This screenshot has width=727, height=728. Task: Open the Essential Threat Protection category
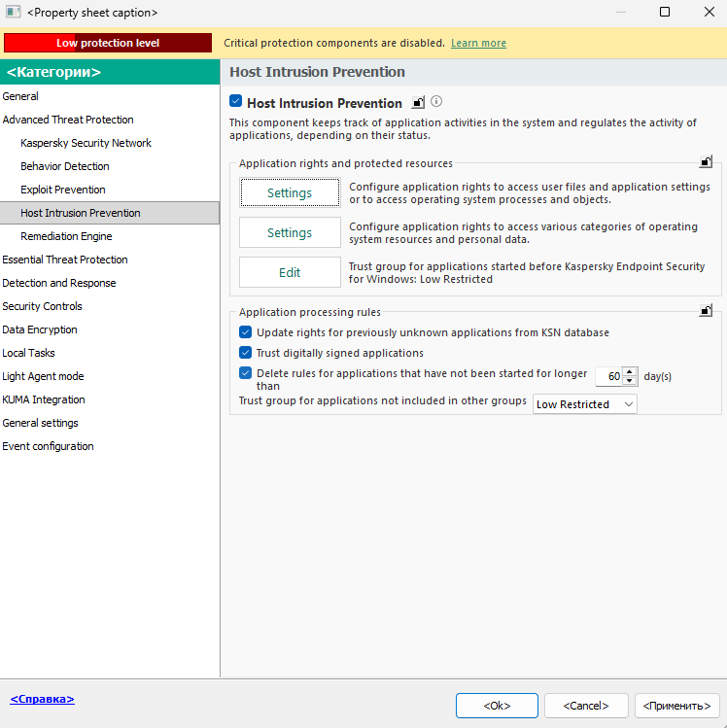(65, 260)
